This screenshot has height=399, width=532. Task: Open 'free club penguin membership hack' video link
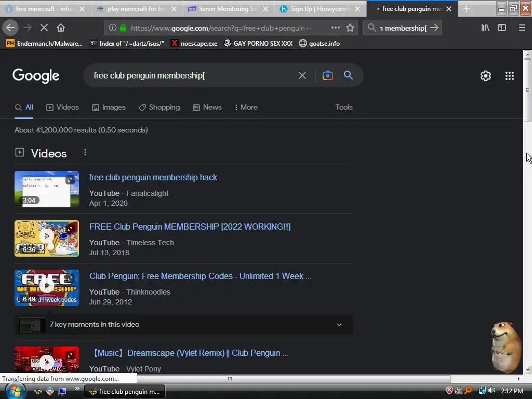point(153,178)
